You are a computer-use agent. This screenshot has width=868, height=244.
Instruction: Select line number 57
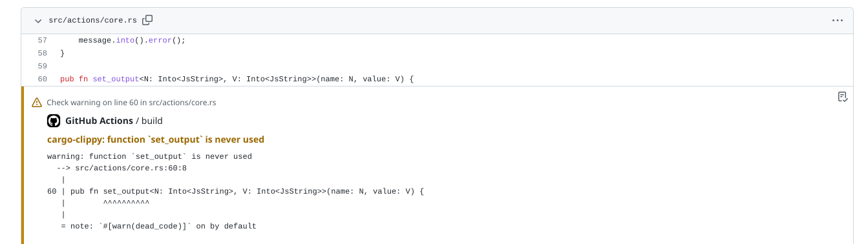coord(42,40)
